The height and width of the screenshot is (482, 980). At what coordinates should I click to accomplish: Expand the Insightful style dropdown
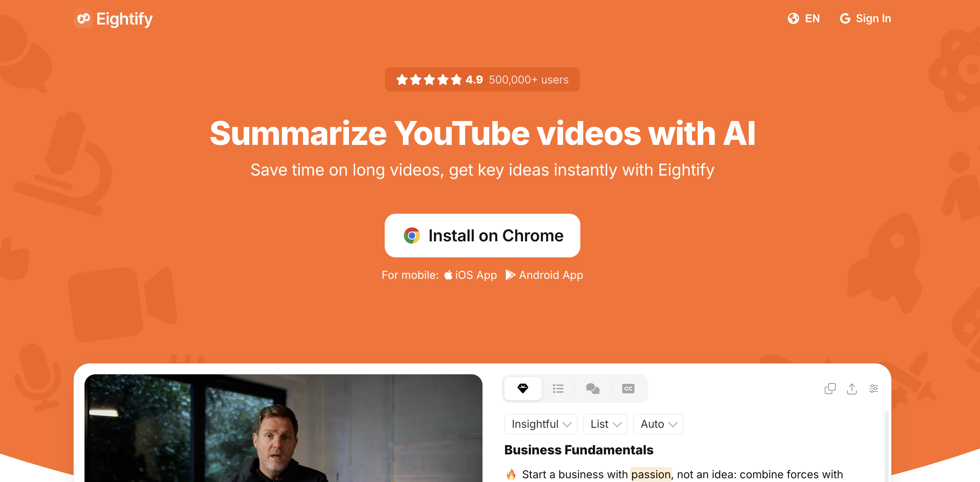point(540,424)
